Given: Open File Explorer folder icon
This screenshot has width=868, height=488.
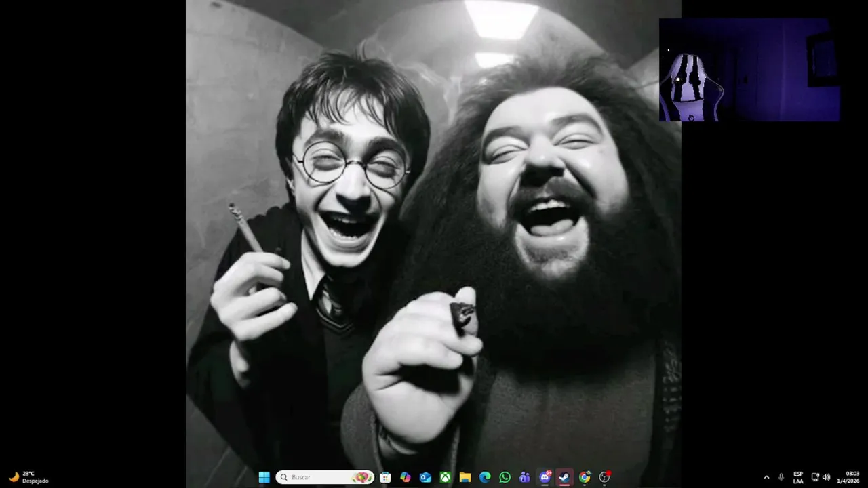Looking at the screenshot, I should click(x=465, y=477).
